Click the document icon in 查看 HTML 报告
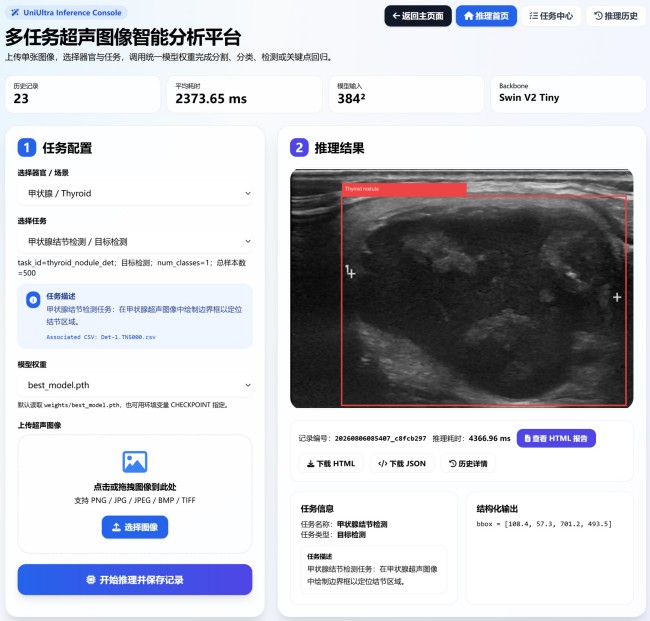The height and width of the screenshot is (621, 650). click(527, 438)
